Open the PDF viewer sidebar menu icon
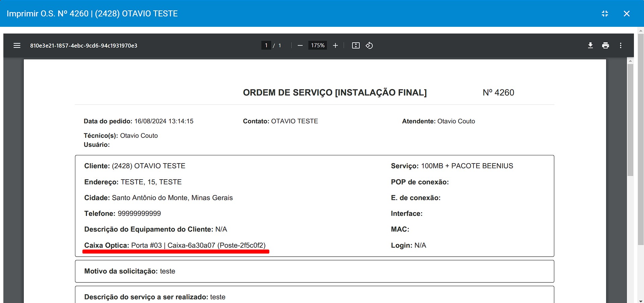 point(17,46)
